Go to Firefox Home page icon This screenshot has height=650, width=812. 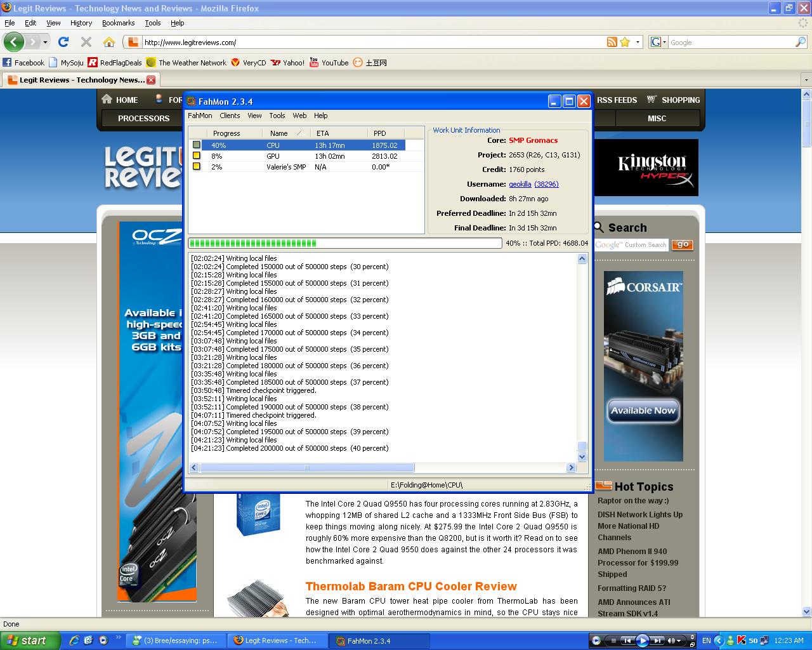109,42
